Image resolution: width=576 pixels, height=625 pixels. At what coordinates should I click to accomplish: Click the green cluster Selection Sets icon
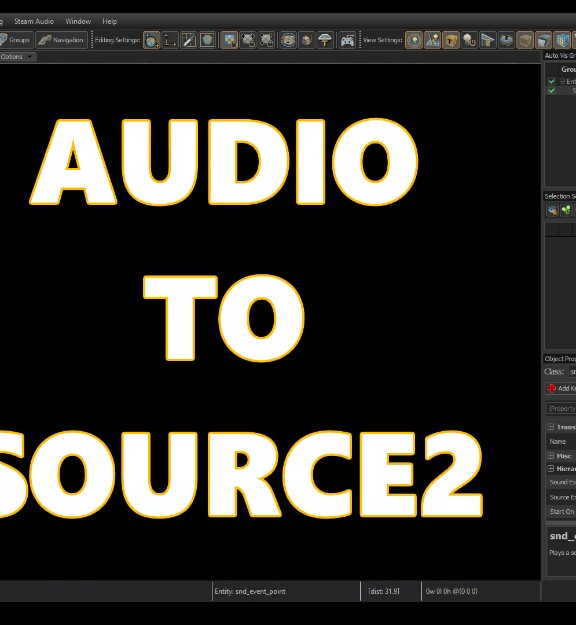point(566,210)
